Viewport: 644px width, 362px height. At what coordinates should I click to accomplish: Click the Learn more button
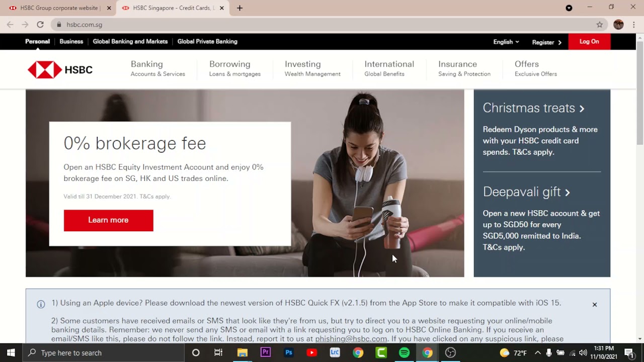108,220
